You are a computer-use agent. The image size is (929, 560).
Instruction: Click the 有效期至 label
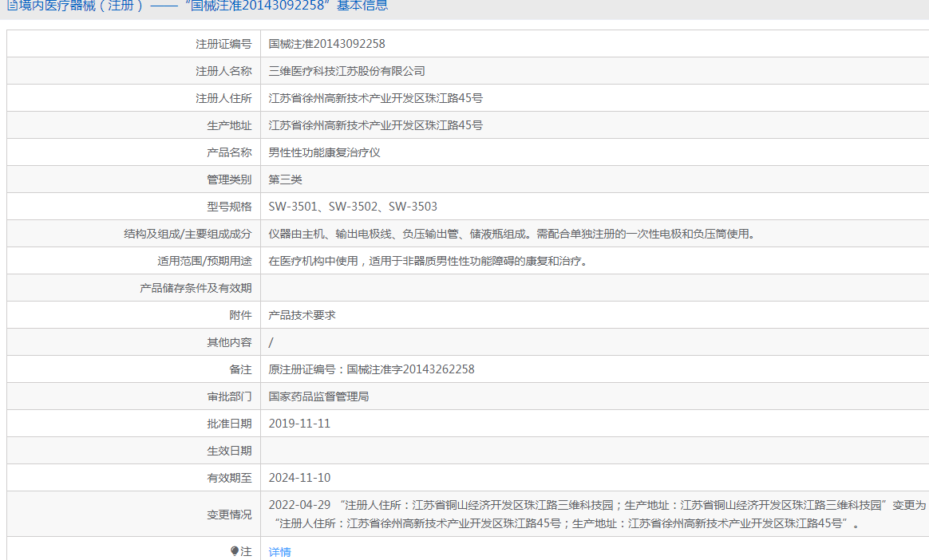click(x=229, y=478)
